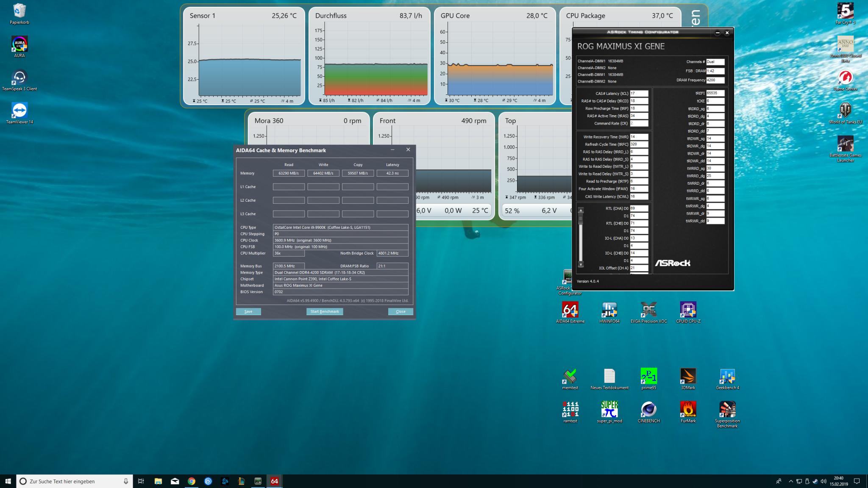
Task: Click the CAS# Latency (tCL) field
Action: [639, 94]
